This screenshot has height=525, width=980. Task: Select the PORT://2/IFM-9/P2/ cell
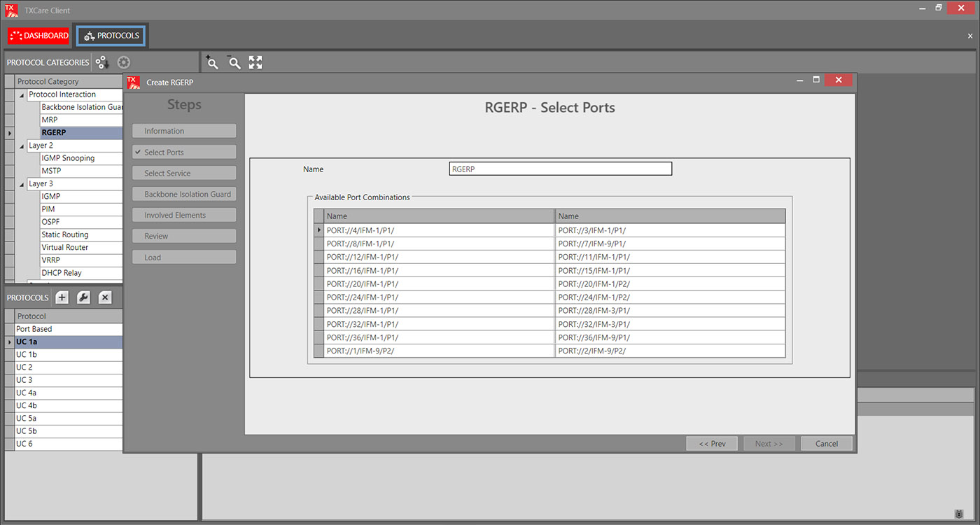671,351
